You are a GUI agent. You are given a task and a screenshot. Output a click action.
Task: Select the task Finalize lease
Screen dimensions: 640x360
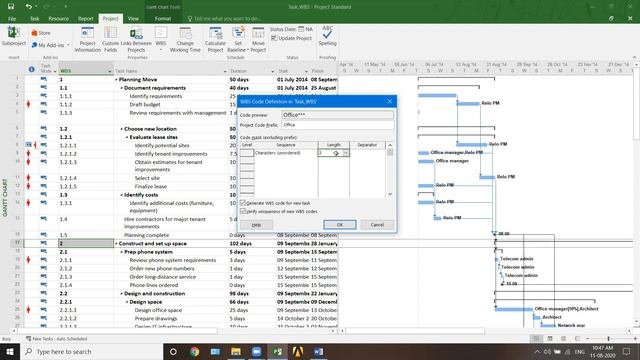[x=151, y=187]
